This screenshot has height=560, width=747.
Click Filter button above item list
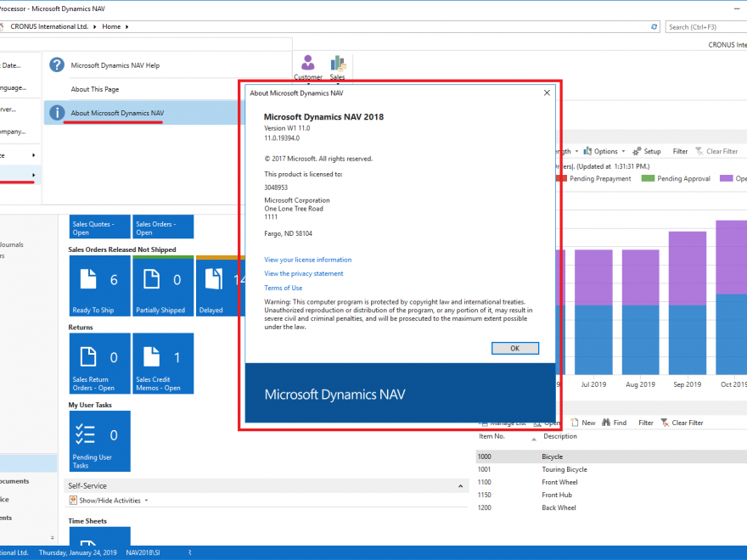click(x=645, y=423)
